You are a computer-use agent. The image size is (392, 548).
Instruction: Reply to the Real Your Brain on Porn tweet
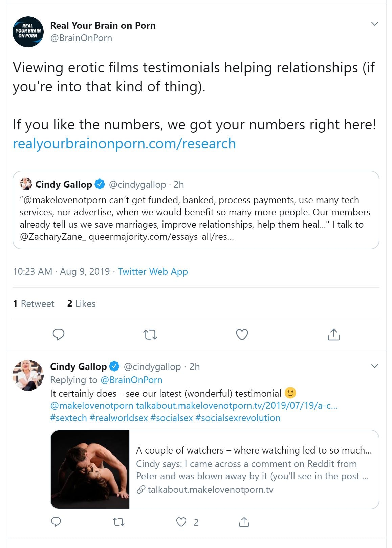[59, 334]
